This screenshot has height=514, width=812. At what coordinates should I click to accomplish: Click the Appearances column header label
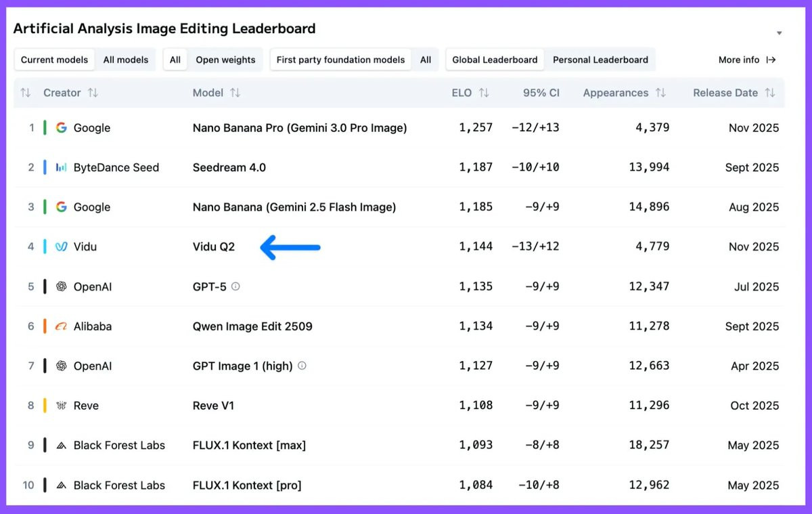[616, 93]
